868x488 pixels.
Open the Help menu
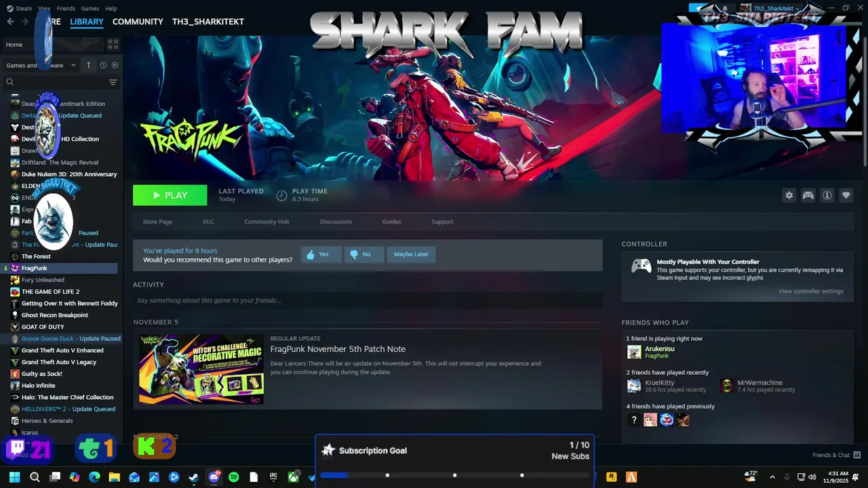tap(111, 8)
